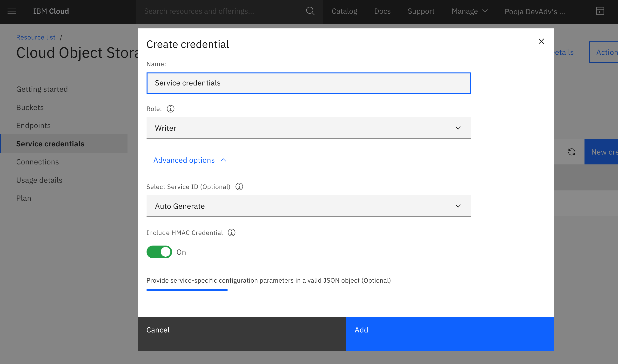Click the New credential button
This screenshot has width=618, height=364.
pyautogui.click(x=601, y=152)
